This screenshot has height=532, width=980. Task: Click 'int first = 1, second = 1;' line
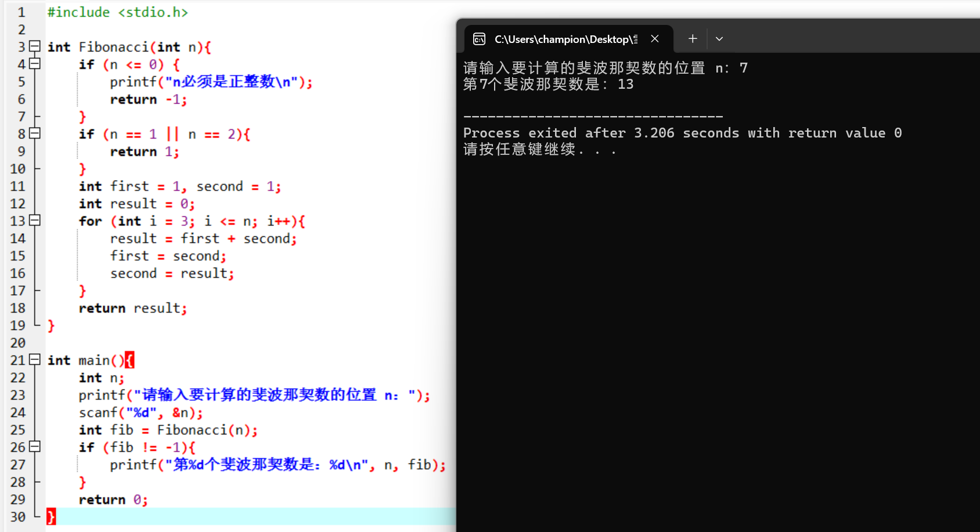coord(180,186)
